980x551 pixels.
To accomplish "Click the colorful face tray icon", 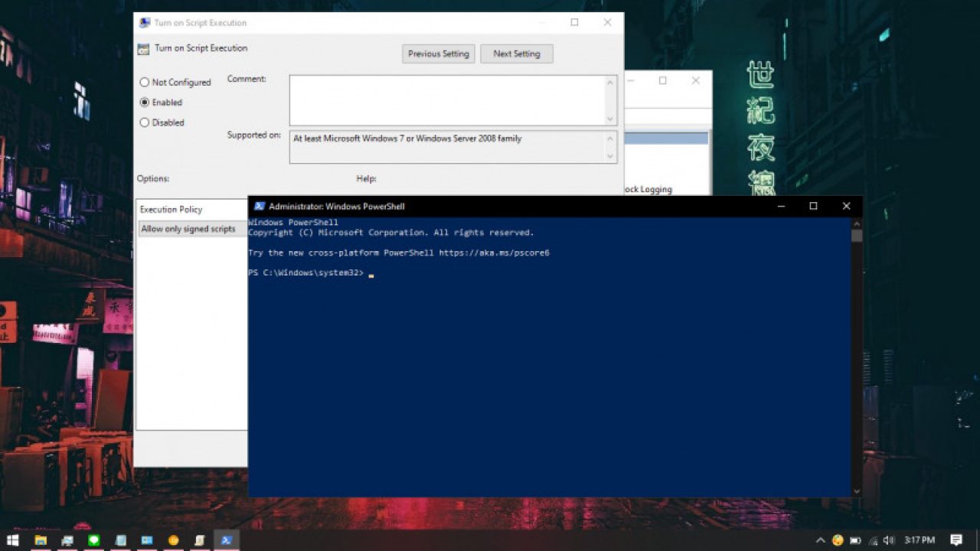I will [x=838, y=540].
